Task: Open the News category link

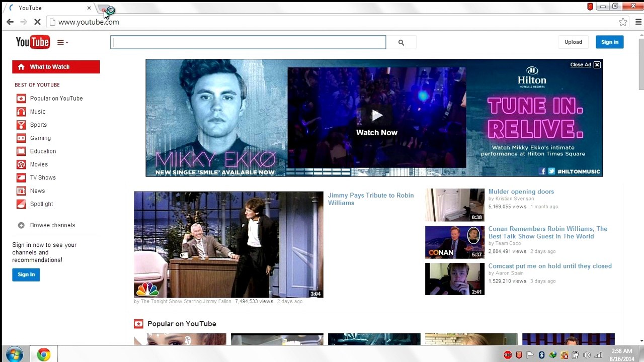Action: coord(37,191)
